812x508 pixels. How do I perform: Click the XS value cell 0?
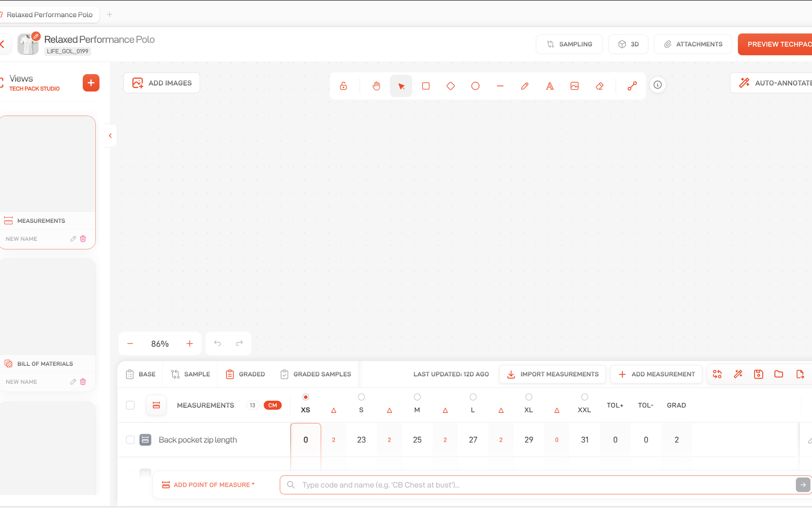(x=306, y=440)
